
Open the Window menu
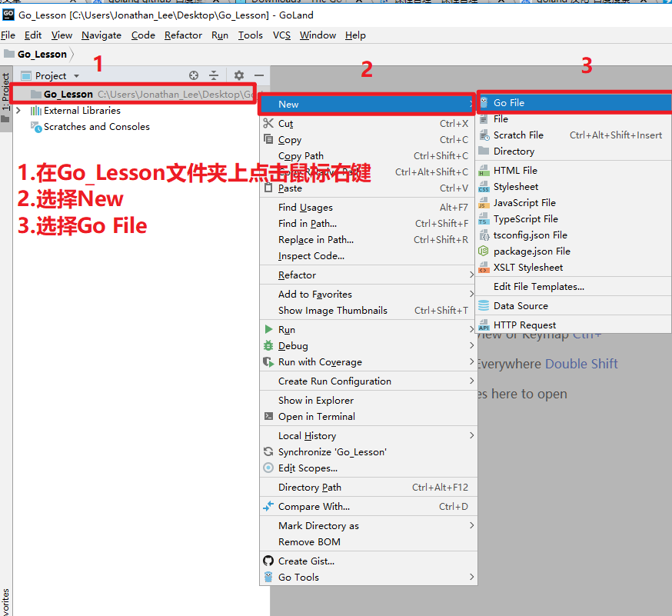click(x=318, y=35)
